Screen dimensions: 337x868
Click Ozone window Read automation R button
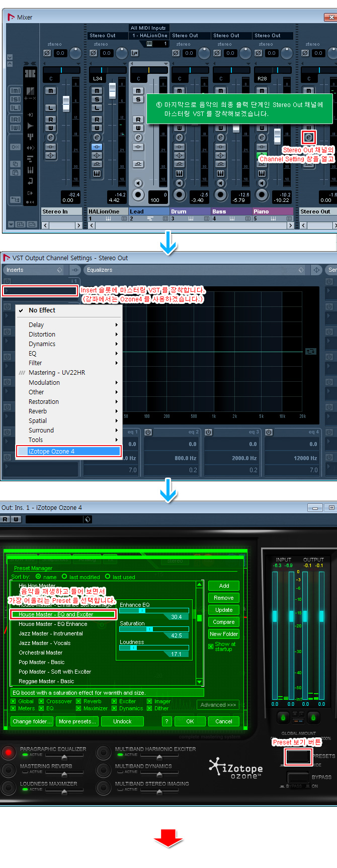6,519
